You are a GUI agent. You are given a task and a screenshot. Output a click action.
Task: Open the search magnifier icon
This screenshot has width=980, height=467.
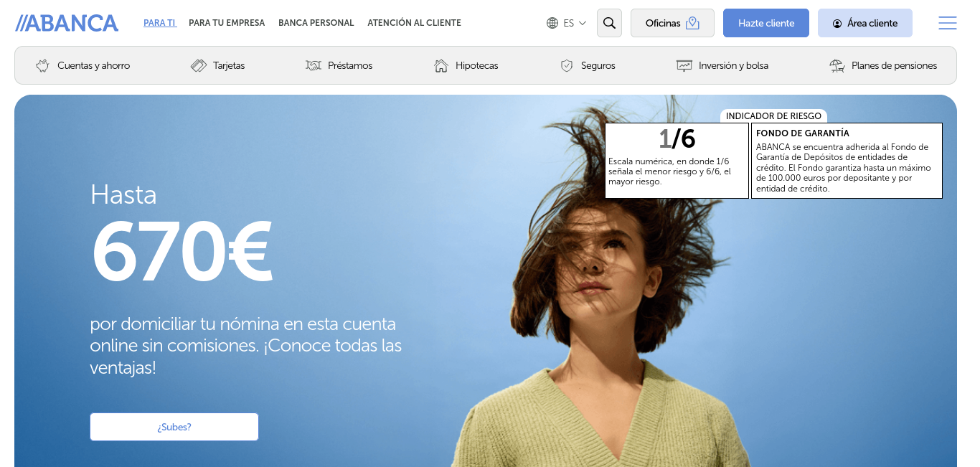pyautogui.click(x=609, y=23)
